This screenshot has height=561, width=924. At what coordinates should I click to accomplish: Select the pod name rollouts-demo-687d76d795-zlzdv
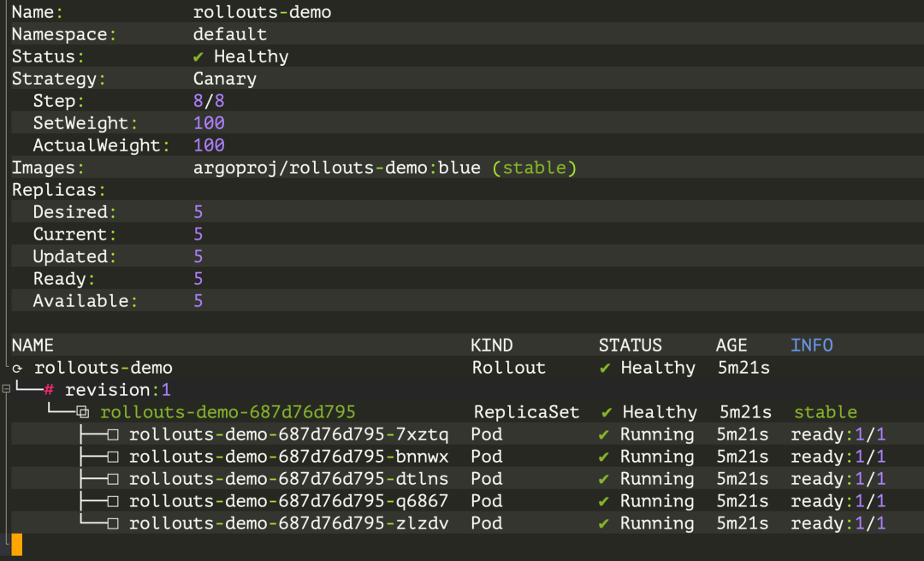point(289,523)
